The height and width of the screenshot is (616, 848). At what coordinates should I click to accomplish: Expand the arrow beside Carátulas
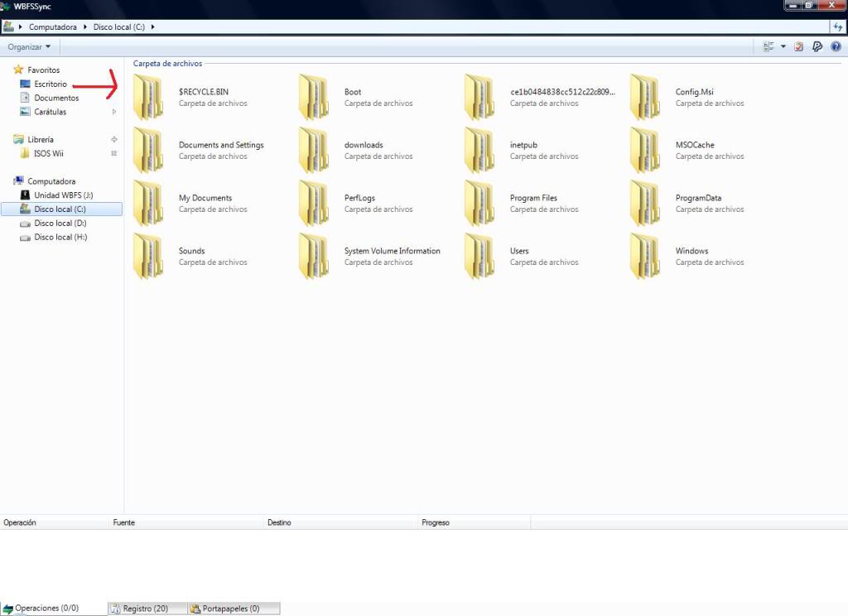tap(113, 112)
